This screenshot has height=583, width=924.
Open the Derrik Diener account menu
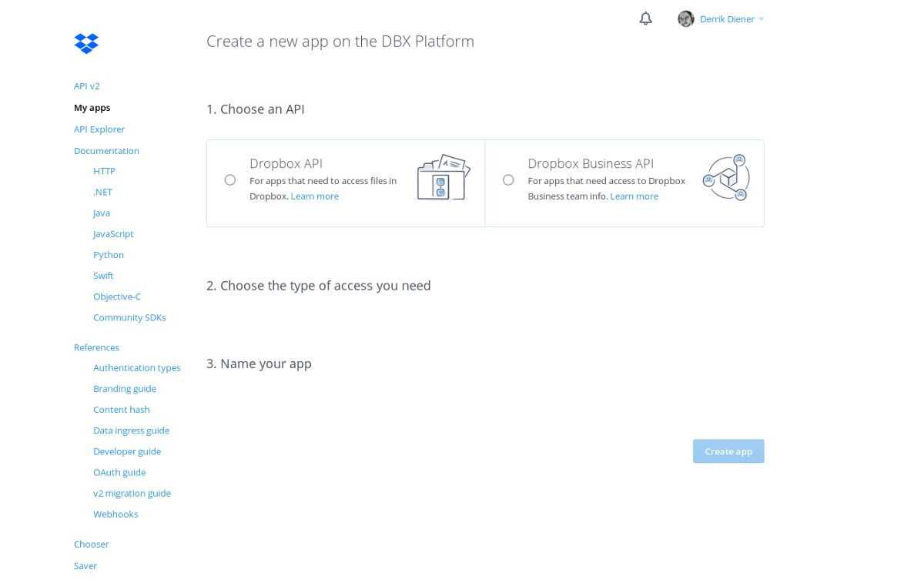tap(727, 19)
